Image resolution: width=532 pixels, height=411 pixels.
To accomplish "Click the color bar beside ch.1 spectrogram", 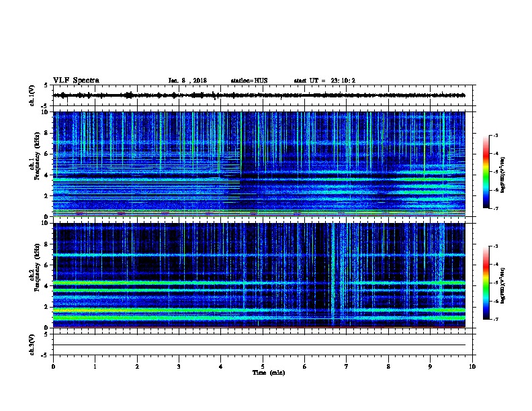I will 486,172.
